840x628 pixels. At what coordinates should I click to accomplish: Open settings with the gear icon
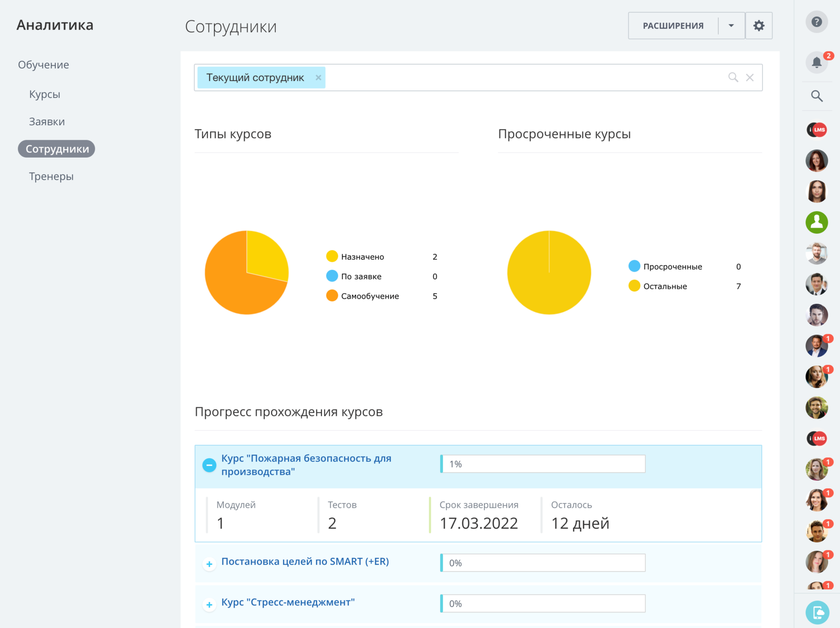click(759, 25)
